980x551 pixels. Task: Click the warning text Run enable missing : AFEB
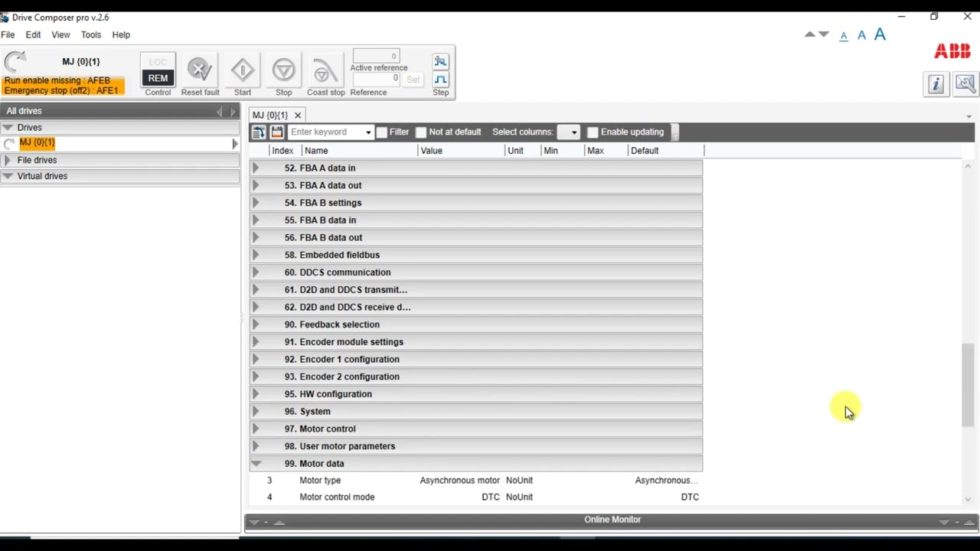[57, 80]
